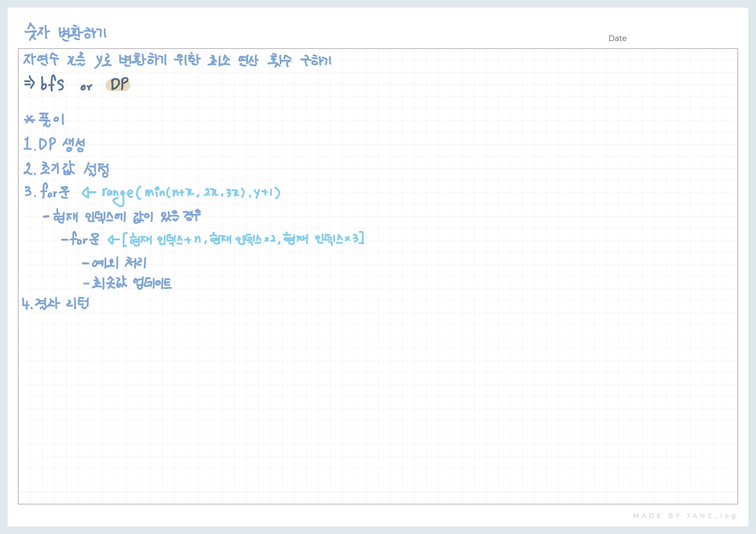Click the beige highlighted DP text
Viewport: 756px width, 534px height.
point(118,85)
